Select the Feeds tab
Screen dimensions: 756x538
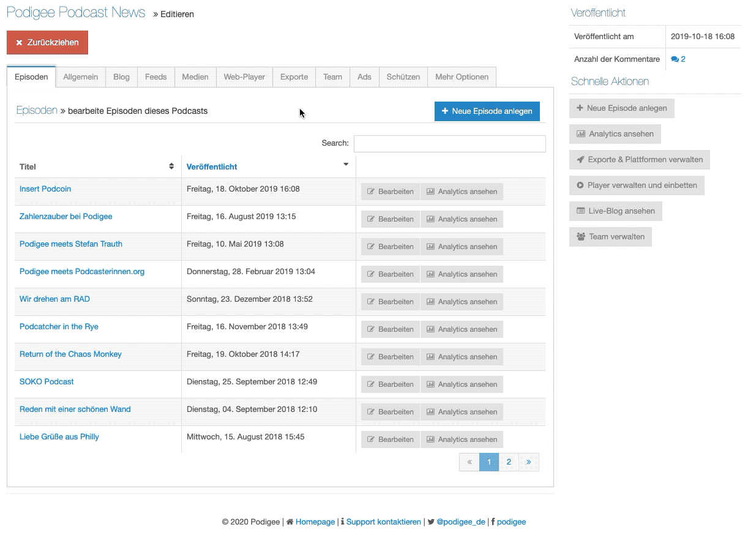(x=155, y=77)
